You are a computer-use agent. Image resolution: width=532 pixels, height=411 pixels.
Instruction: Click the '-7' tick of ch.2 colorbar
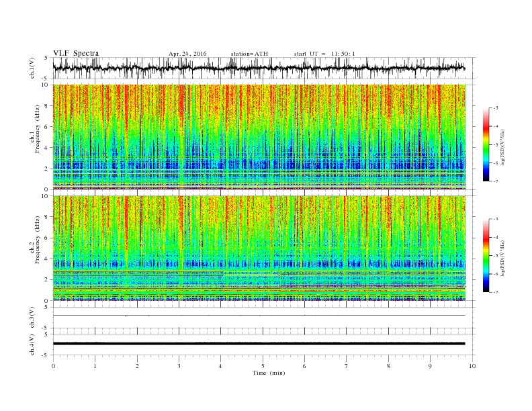(495, 292)
